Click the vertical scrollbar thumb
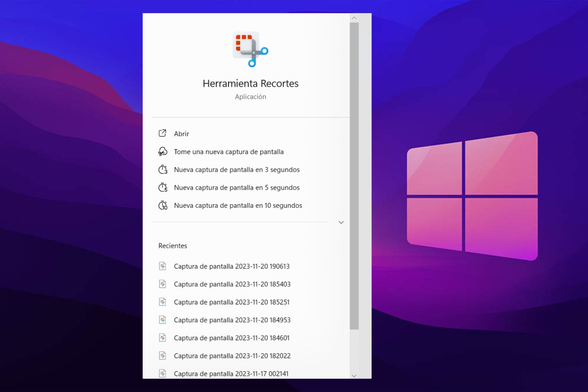The width and height of the screenshot is (588, 392). point(354,176)
